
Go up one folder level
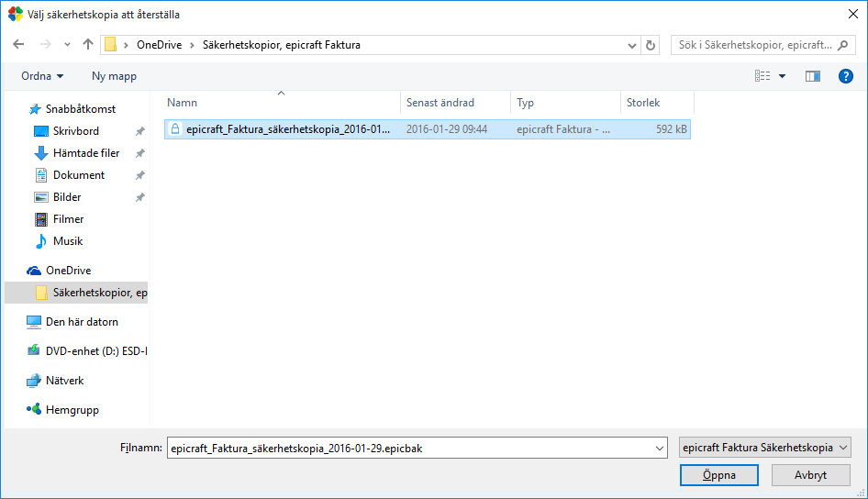click(x=88, y=44)
